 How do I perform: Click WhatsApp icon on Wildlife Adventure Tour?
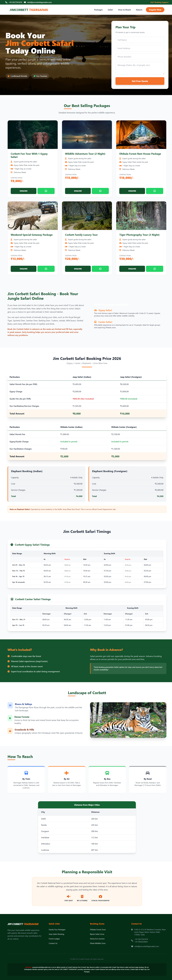point(100,191)
